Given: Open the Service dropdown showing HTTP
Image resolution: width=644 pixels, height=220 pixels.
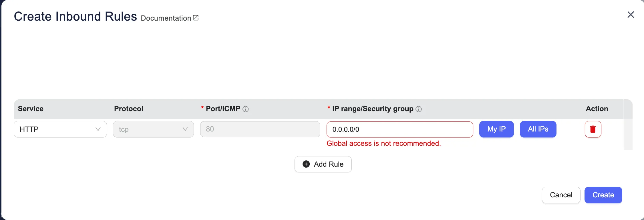Looking at the screenshot, I should [60, 129].
